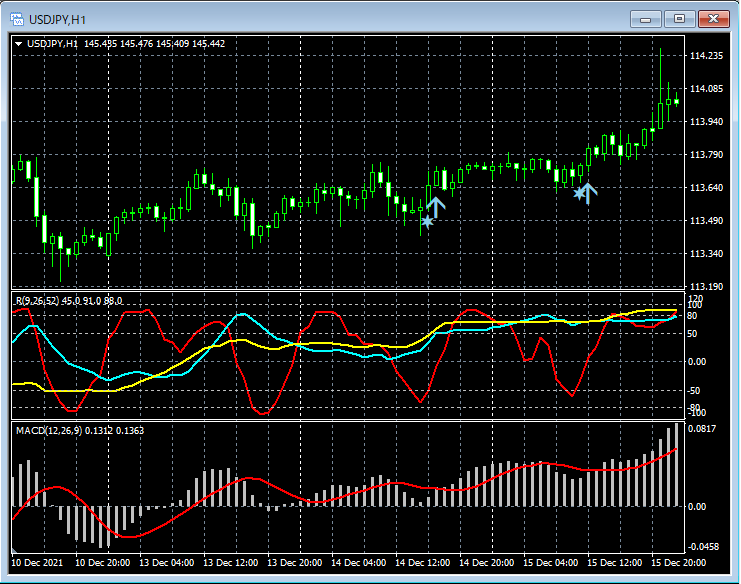
Task: Click the 114.235 price level on the scale
Action: (x=707, y=56)
